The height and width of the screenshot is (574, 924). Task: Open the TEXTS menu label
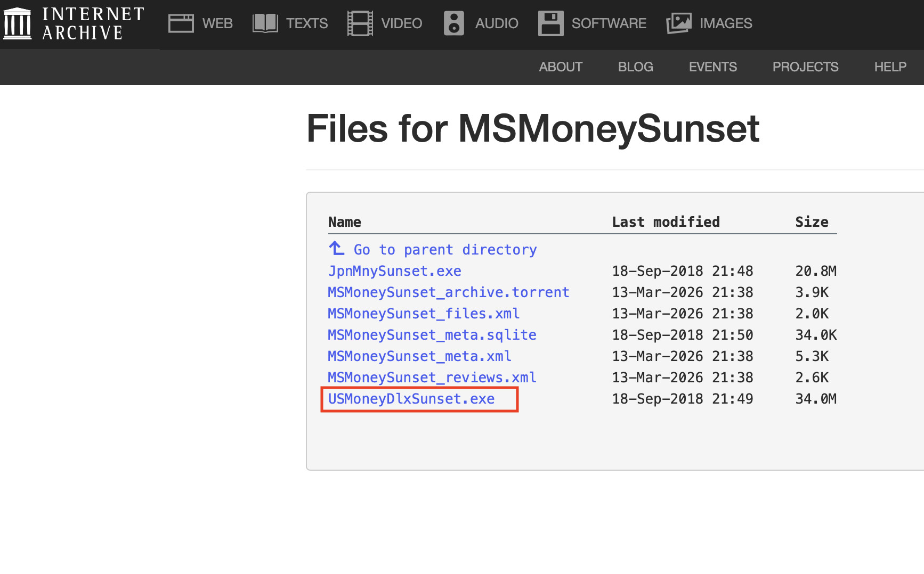(307, 23)
